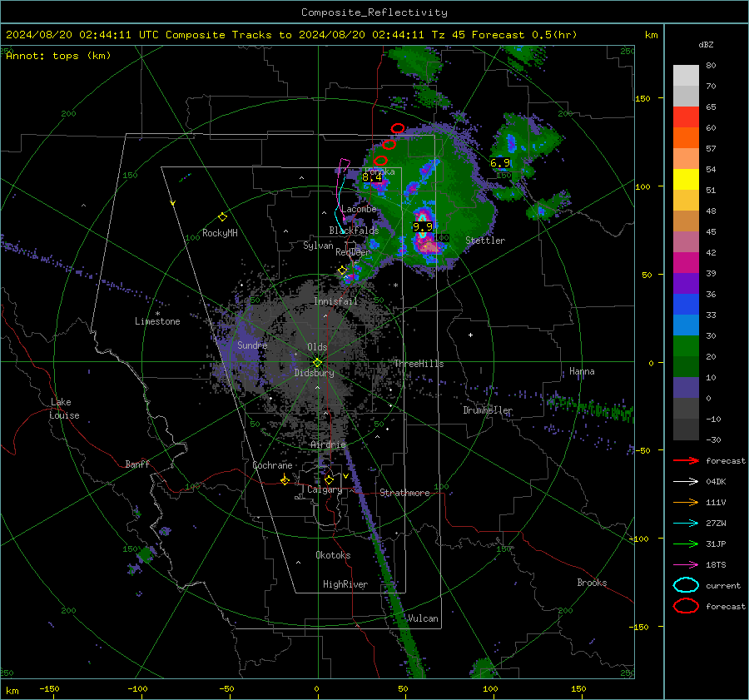Select the red 'forecast' ellipse legend icon
The width and height of the screenshot is (749, 700).
point(686,606)
